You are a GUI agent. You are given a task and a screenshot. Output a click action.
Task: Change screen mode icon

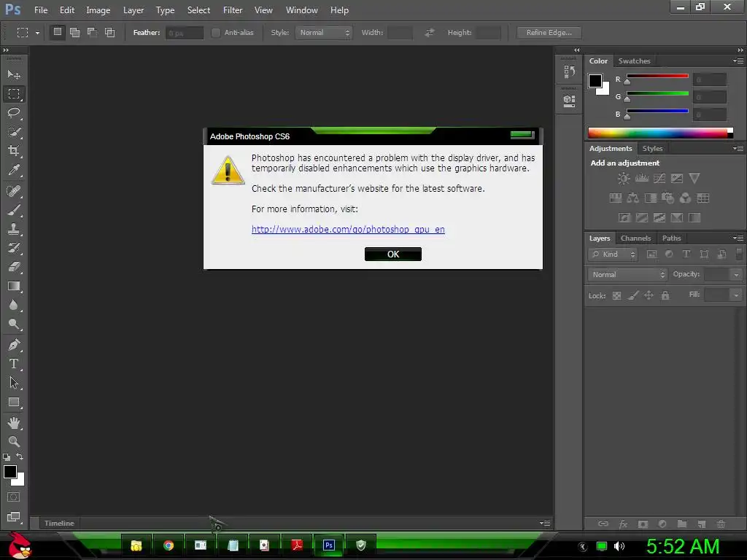[x=14, y=517]
